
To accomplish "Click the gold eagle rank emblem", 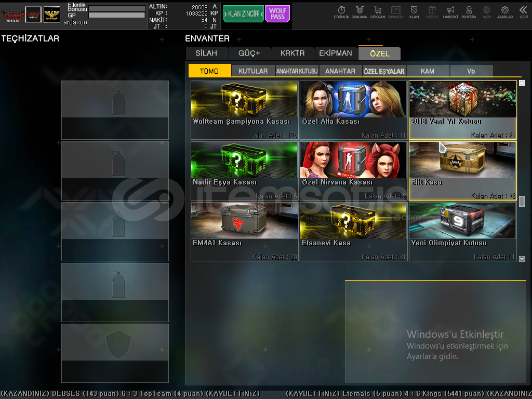I will (52, 15).
